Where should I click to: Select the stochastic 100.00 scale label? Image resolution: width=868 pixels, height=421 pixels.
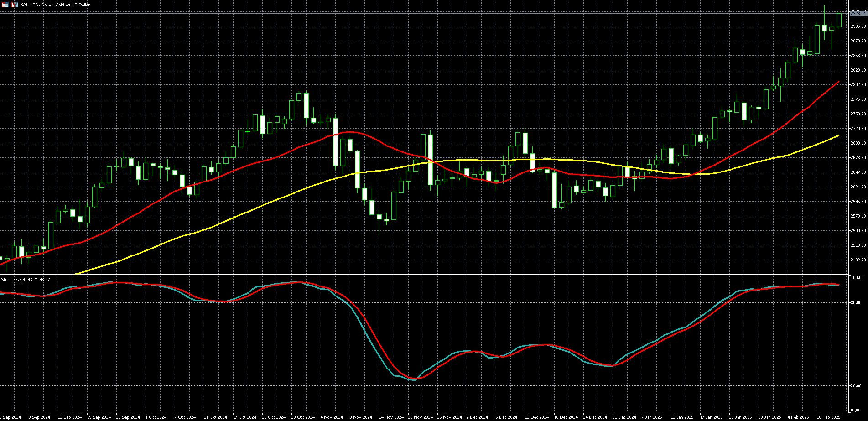tap(857, 278)
